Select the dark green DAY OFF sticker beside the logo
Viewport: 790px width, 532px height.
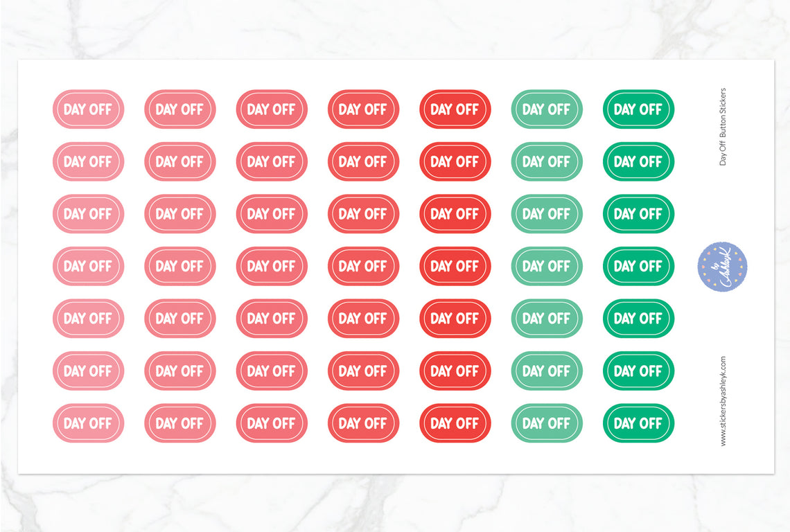click(638, 266)
